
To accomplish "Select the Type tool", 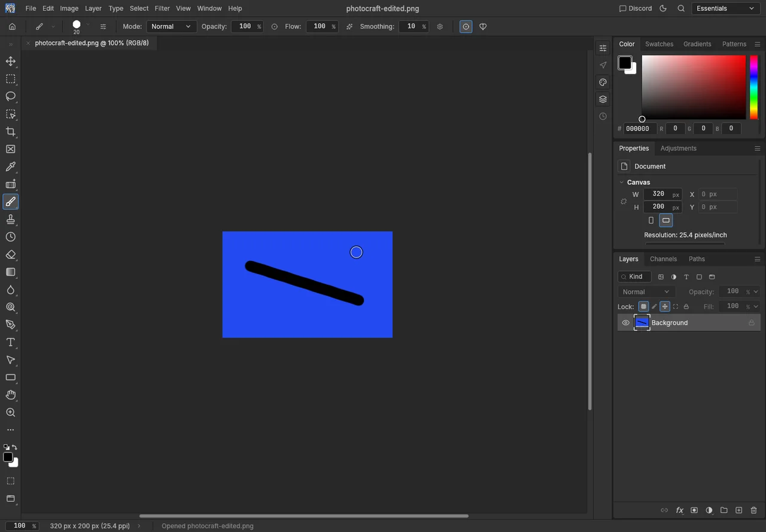I will pyautogui.click(x=11, y=342).
